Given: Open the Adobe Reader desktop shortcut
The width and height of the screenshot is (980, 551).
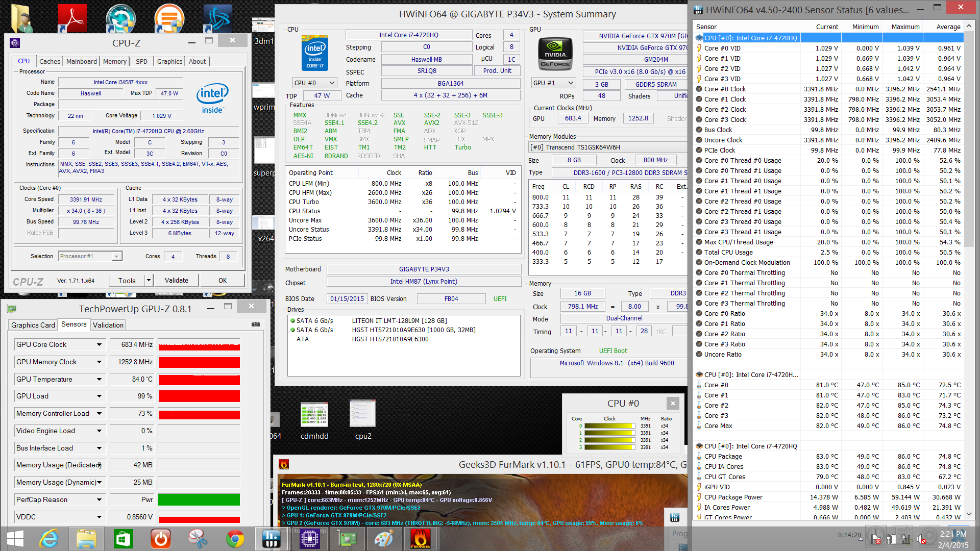Looking at the screenshot, I should 72,18.
